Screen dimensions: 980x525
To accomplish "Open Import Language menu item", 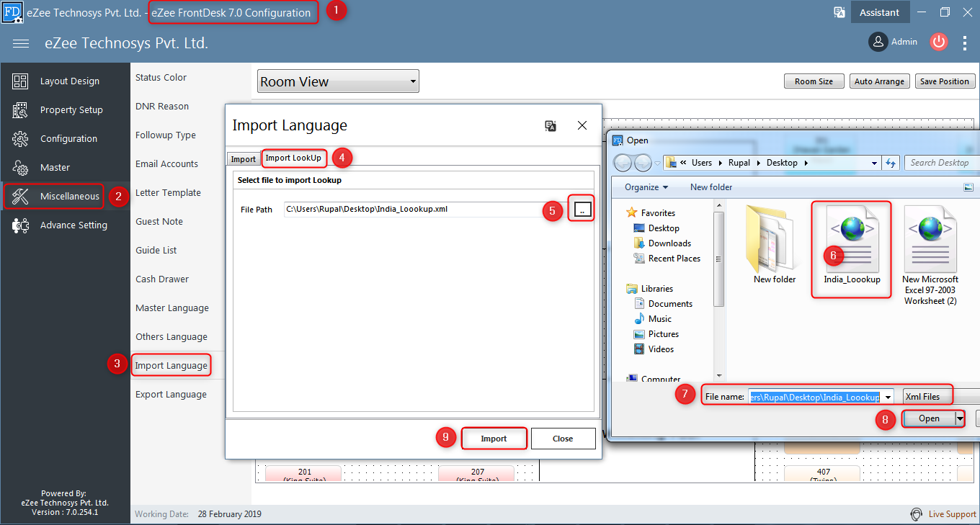I will (171, 365).
